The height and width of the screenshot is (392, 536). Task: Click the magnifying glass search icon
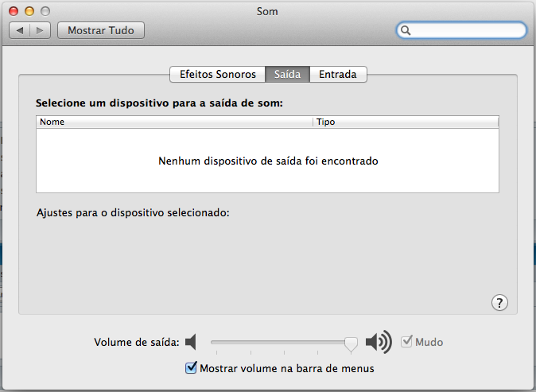pyautogui.click(x=406, y=30)
